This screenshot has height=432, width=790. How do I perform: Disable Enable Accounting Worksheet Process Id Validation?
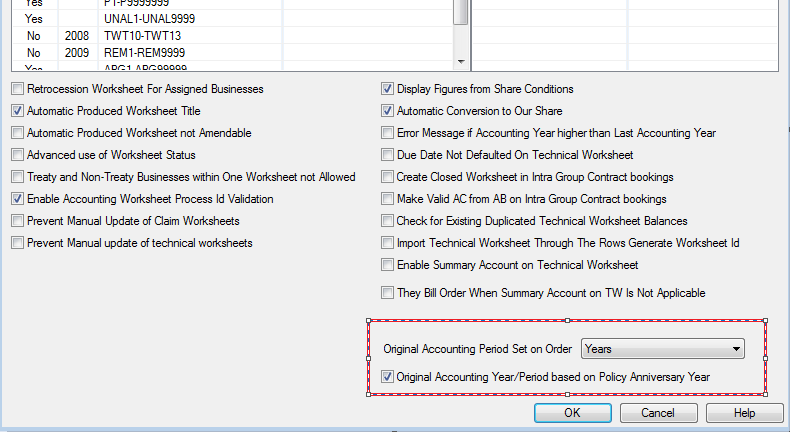(x=18, y=199)
